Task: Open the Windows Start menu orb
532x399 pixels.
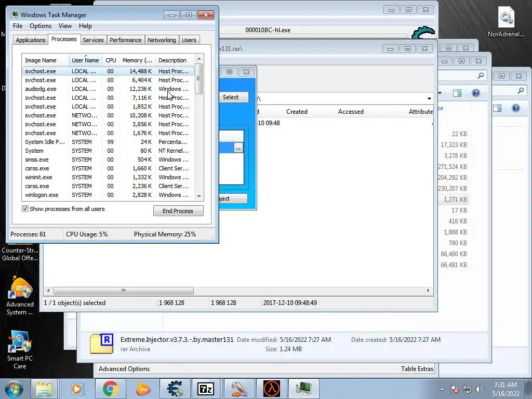Action: click(x=14, y=389)
